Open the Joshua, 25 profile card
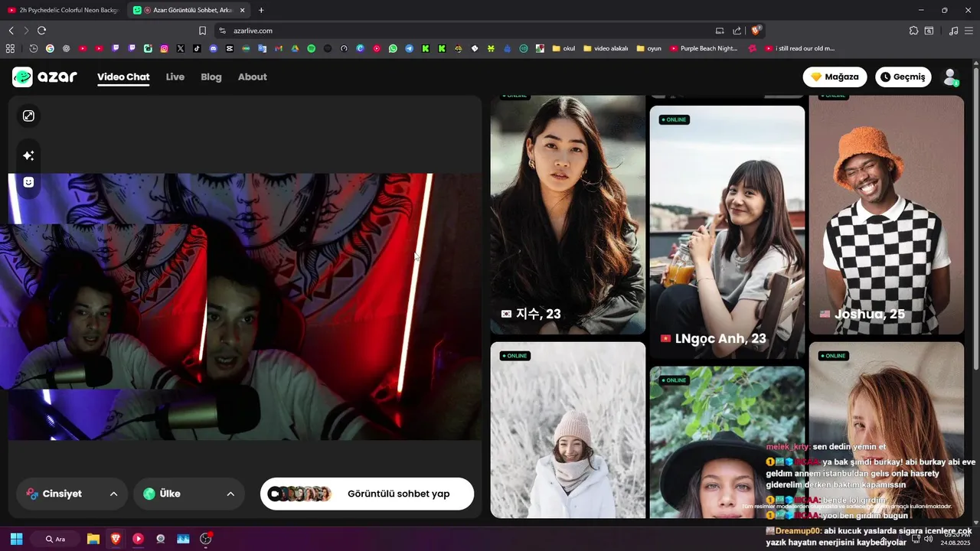Image resolution: width=980 pixels, height=551 pixels. [x=887, y=214]
